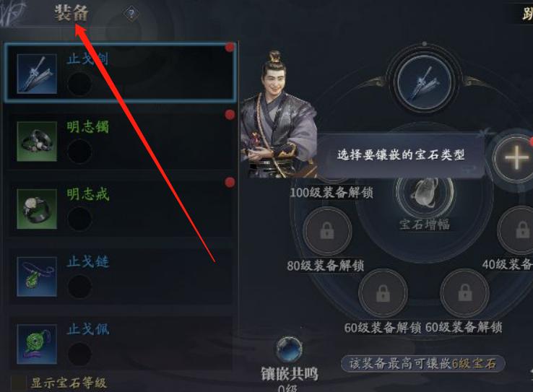Toggle the 显示宝石等级 checkbox
Screen dimensions: 533x392
pyautogui.click(x=18, y=383)
